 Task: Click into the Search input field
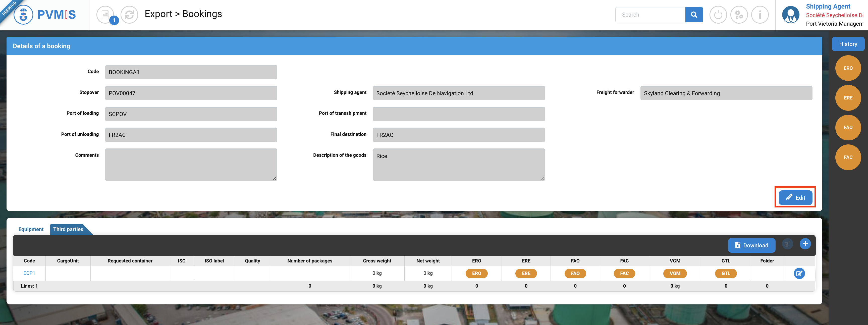(650, 15)
